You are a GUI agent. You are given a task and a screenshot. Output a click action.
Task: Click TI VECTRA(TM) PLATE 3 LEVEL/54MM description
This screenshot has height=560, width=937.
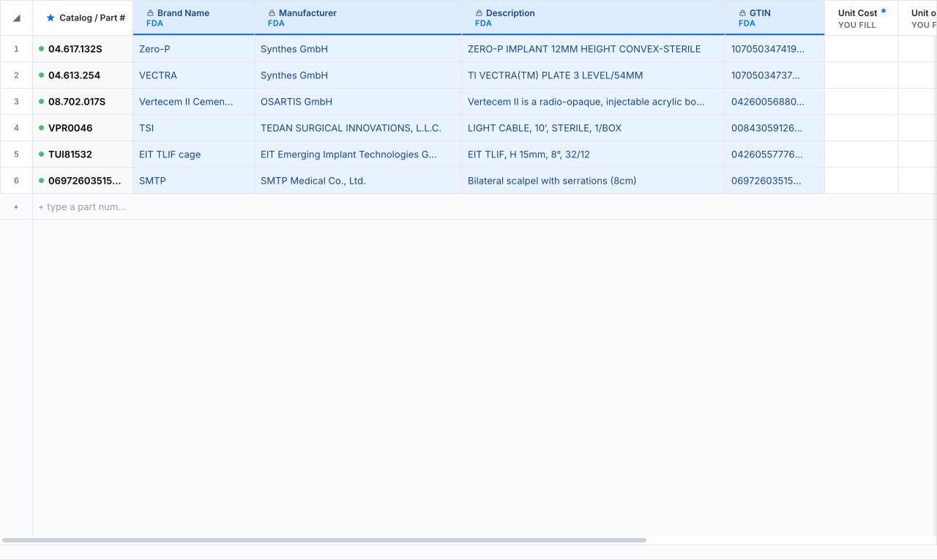pyautogui.click(x=593, y=75)
